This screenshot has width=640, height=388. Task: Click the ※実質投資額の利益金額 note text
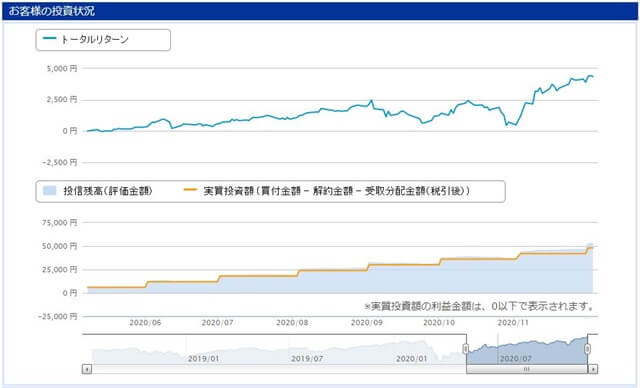[479, 306]
